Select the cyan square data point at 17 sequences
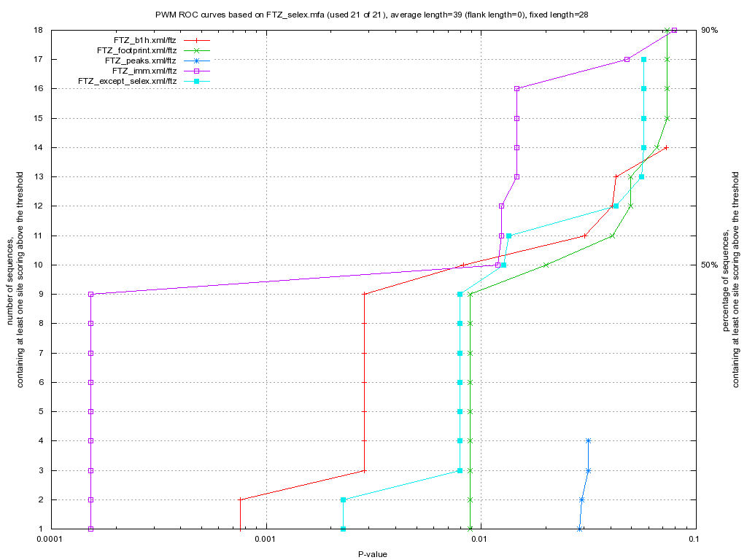This screenshot has height=560, width=747. pos(643,59)
